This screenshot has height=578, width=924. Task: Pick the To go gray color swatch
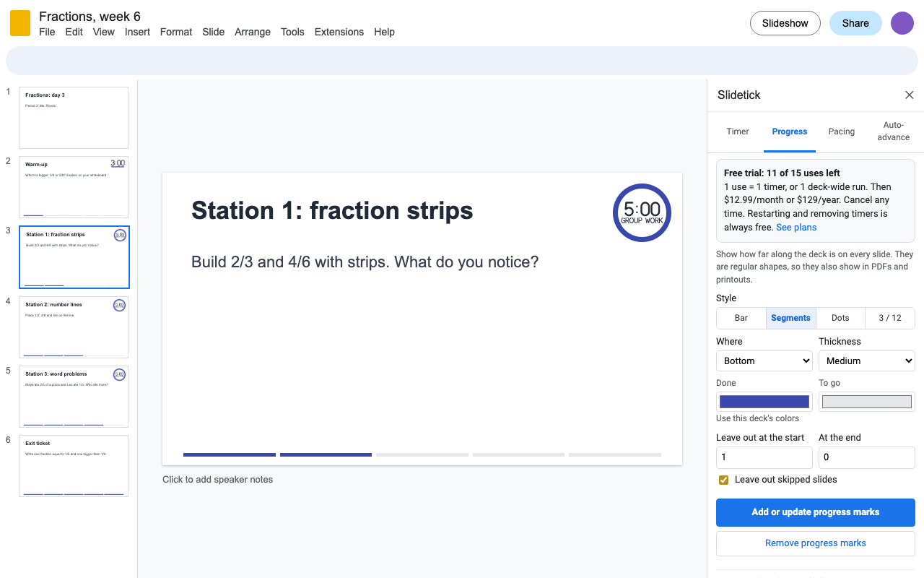click(867, 402)
